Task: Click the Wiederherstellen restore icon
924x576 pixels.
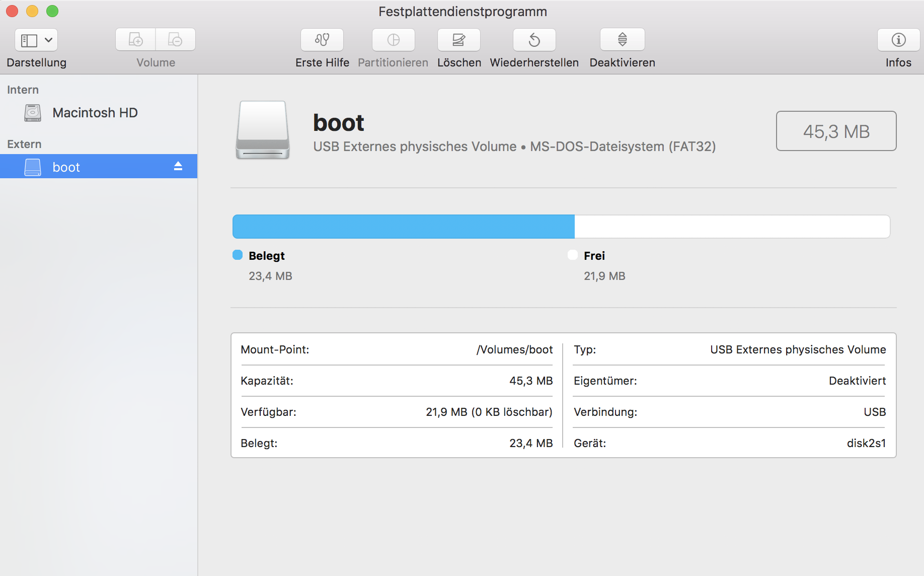Action: click(x=534, y=40)
